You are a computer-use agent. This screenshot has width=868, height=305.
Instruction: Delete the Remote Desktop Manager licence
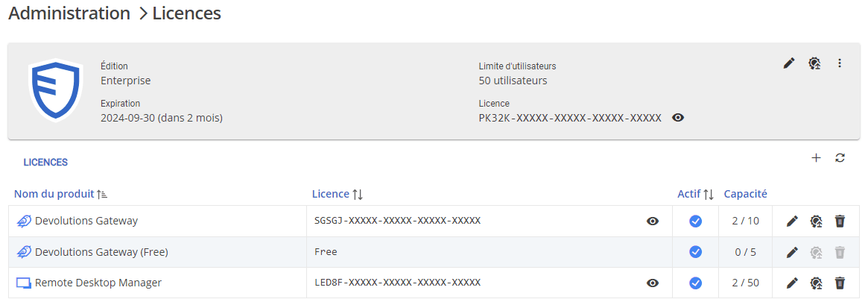[840, 283]
